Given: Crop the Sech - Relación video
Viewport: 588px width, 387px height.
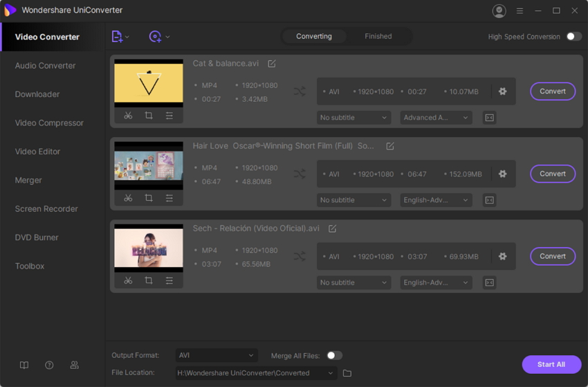Looking at the screenshot, I should 149,280.
